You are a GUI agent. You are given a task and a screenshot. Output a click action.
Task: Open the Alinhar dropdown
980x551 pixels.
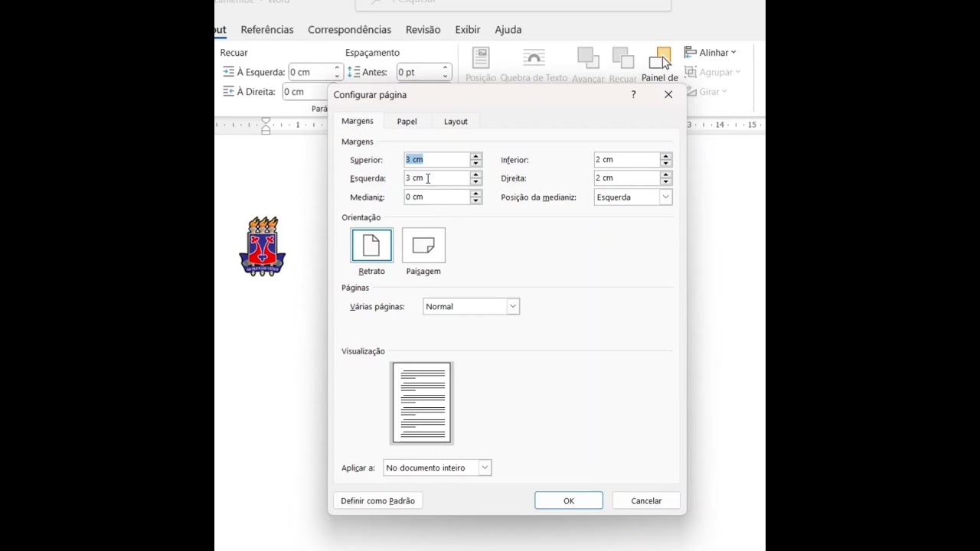coord(710,53)
